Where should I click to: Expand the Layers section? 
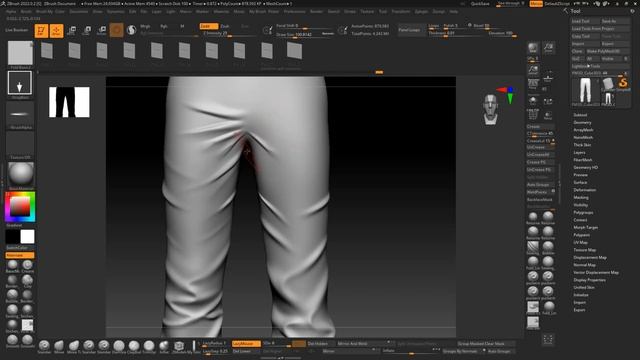(579, 152)
